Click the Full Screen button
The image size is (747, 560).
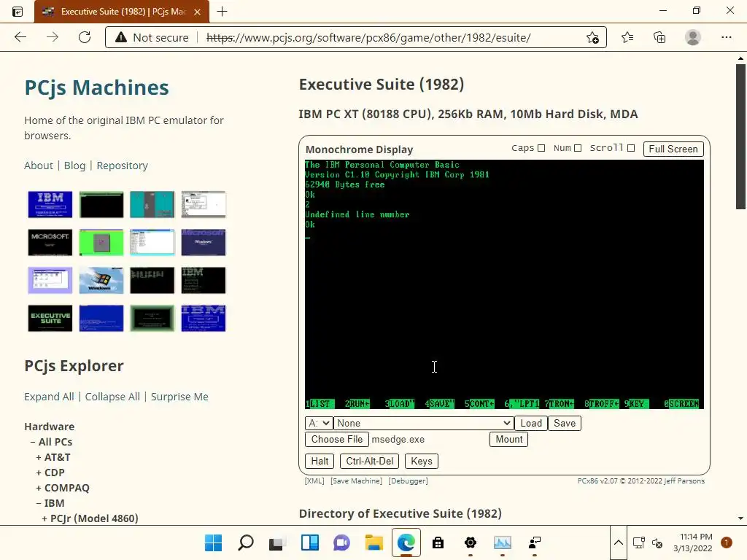(x=673, y=149)
